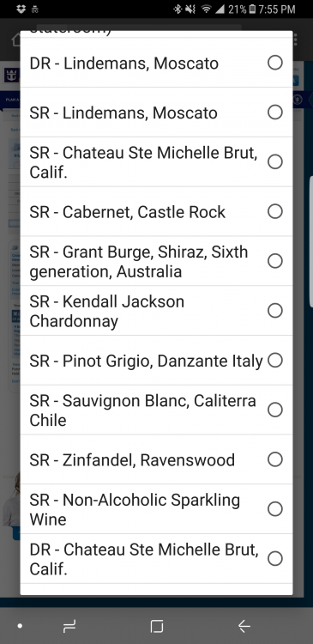The image size is (313, 644).
Task: Tap the Bluetooth icon in status bar
Action: [x=178, y=9]
